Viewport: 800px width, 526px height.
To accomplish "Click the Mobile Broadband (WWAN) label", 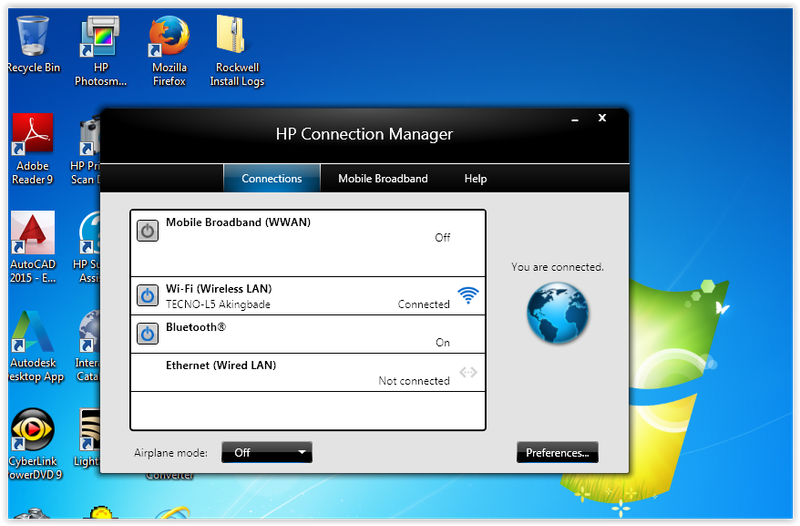I will tap(238, 222).
